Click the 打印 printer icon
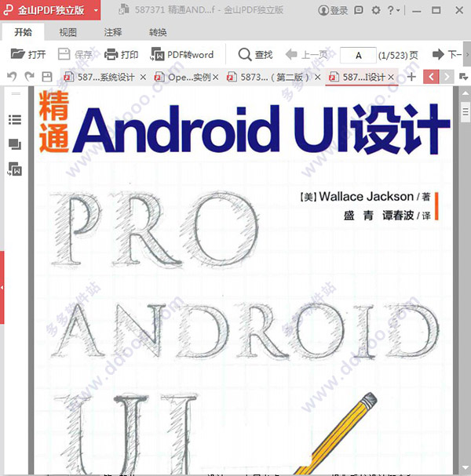 (x=111, y=54)
